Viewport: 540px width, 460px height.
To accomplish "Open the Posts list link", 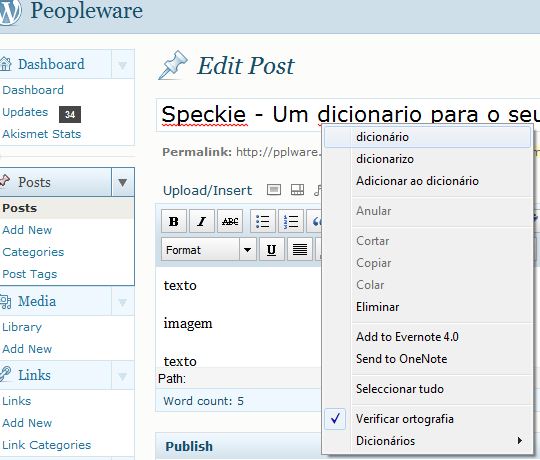I will point(20,208).
